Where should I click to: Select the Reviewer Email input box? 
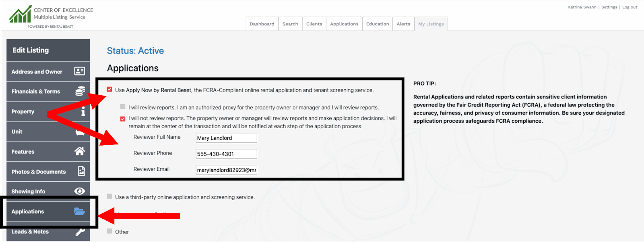pos(226,170)
